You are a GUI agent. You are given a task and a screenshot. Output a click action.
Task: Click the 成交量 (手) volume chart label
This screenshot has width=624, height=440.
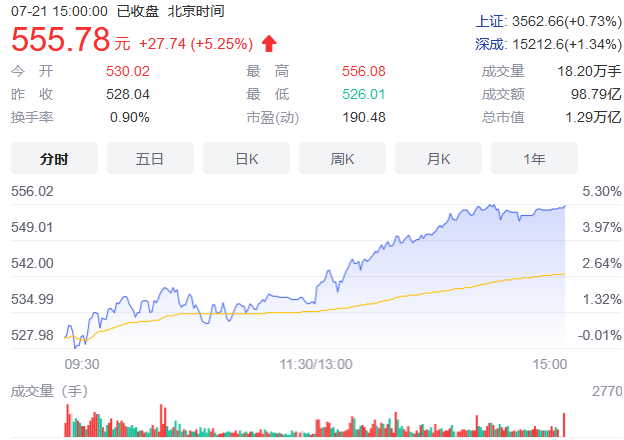point(48,390)
